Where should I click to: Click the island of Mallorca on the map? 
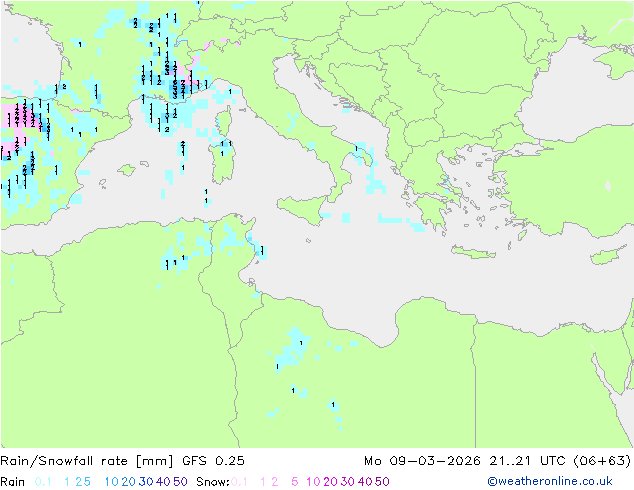(127, 170)
